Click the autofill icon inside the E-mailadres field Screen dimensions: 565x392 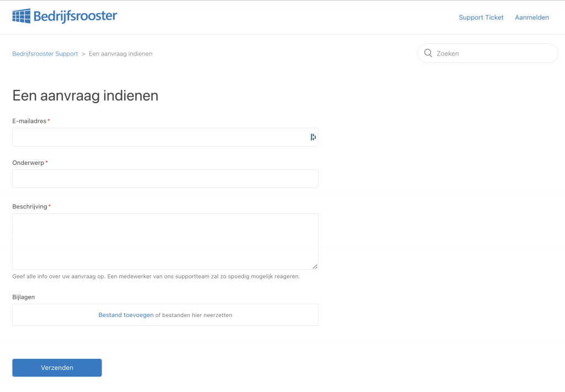tap(313, 137)
